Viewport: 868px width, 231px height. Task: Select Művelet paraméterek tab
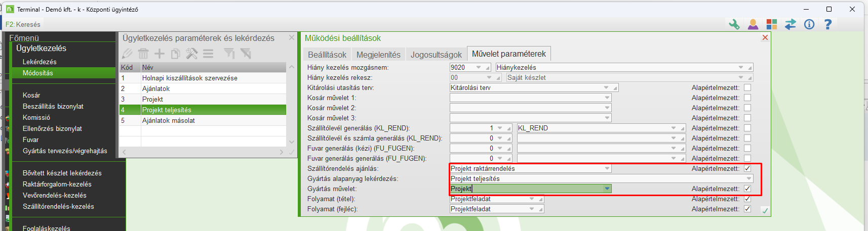point(509,54)
